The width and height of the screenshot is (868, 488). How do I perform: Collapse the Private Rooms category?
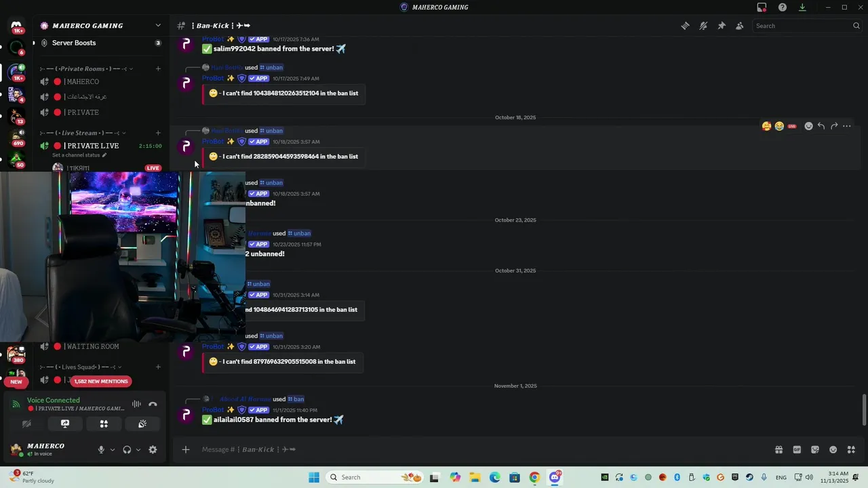tap(86, 68)
